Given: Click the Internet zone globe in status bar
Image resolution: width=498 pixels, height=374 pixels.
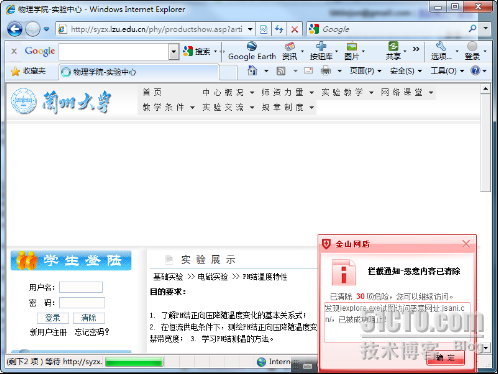Looking at the screenshot, I should (x=262, y=362).
